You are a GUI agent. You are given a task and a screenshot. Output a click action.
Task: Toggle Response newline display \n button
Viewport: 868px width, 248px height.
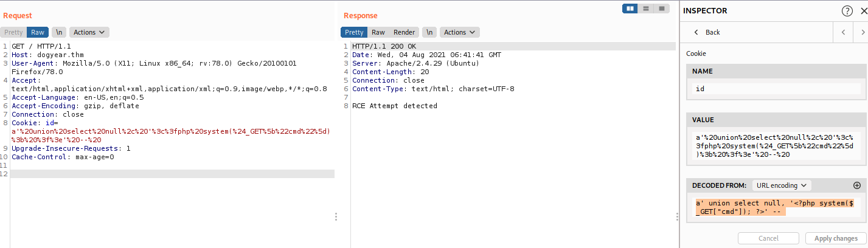(x=430, y=32)
